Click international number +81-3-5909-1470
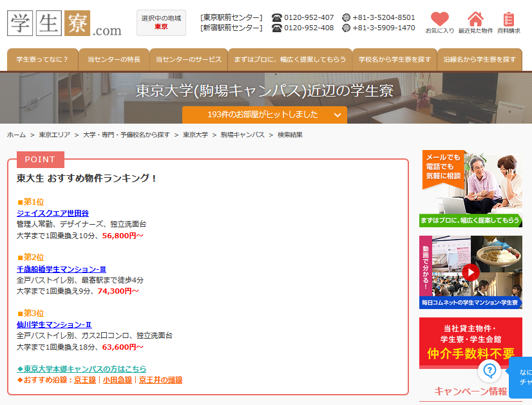532x405 pixels. click(384, 28)
